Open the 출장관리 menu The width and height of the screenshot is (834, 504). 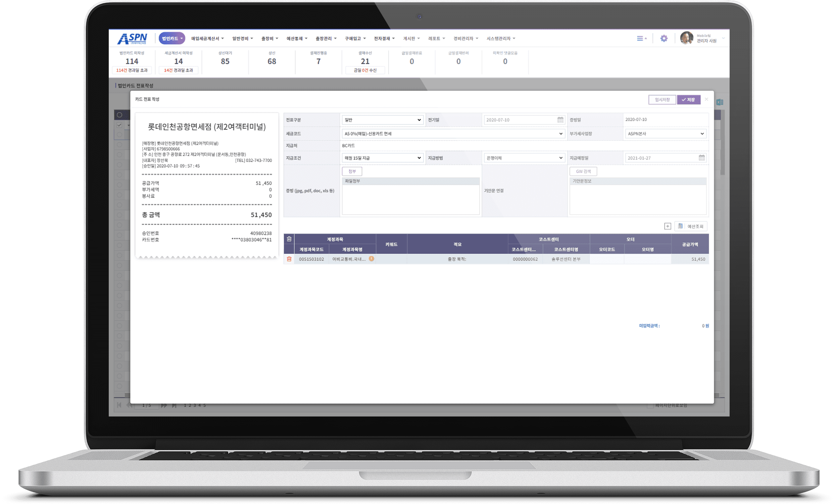click(326, 39)
